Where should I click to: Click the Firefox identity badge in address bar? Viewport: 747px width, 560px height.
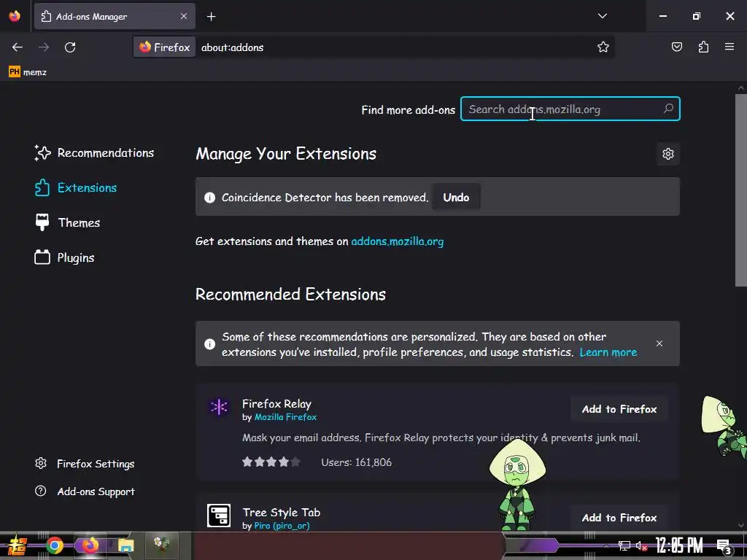(164, 47)
